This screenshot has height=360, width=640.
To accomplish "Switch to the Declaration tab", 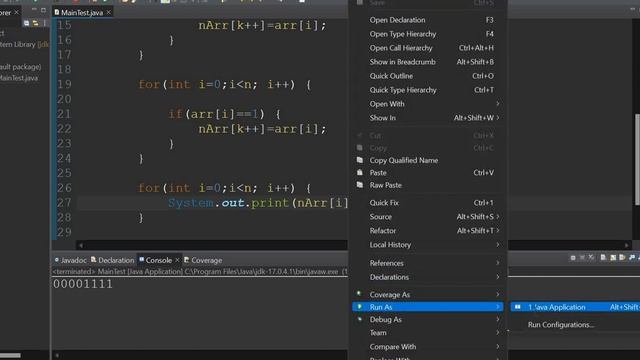I will (113, 260).
